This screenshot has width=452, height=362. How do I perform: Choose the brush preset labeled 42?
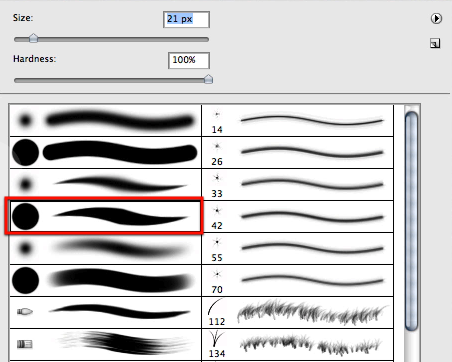(298, 216)
